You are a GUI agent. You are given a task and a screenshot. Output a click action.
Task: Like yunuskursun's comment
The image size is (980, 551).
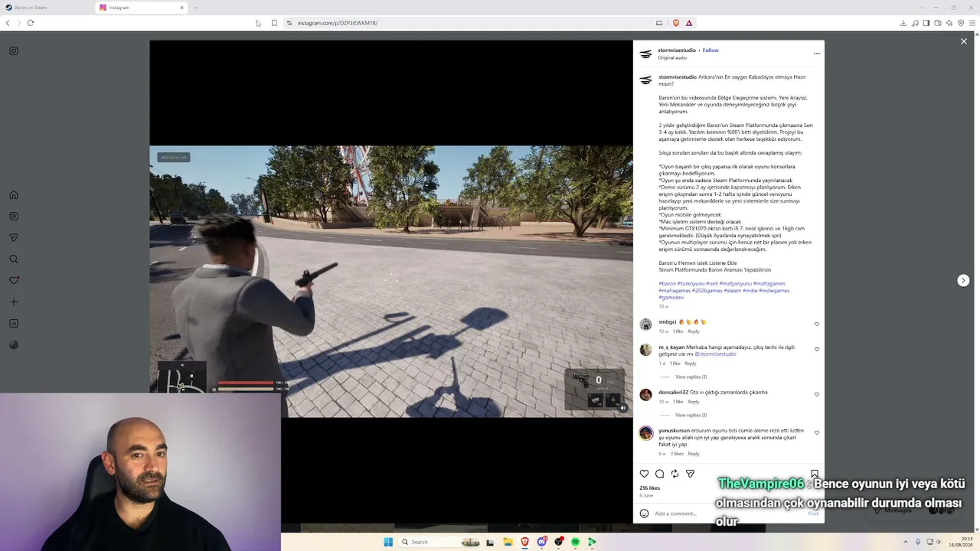(x=817, y=432)
